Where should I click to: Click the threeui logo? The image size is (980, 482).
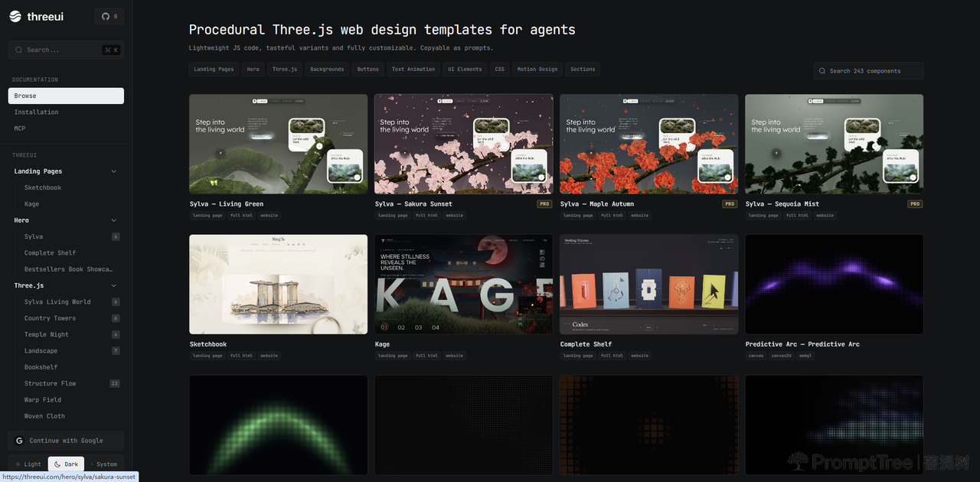click(38, 16)
